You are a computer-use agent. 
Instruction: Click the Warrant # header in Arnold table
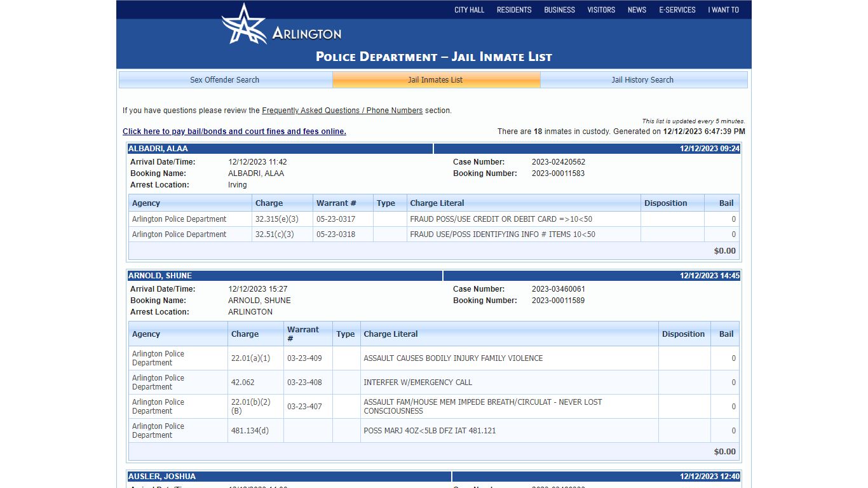308,334
